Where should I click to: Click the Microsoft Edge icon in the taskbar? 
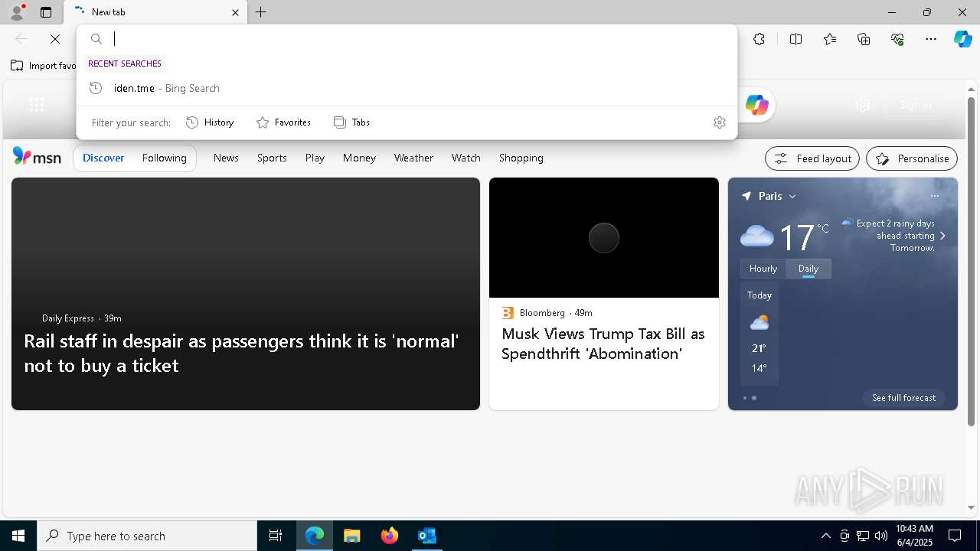pyautogui.click(x=315, y=536)
